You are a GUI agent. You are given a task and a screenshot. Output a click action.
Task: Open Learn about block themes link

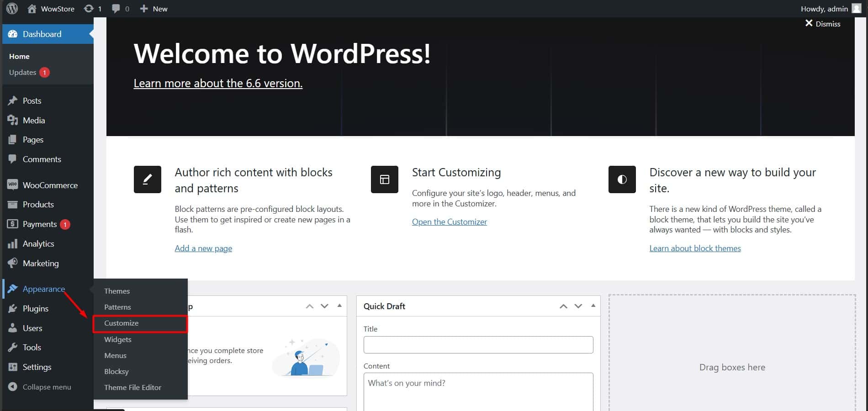pyautogui.click(x=695, y=248)
